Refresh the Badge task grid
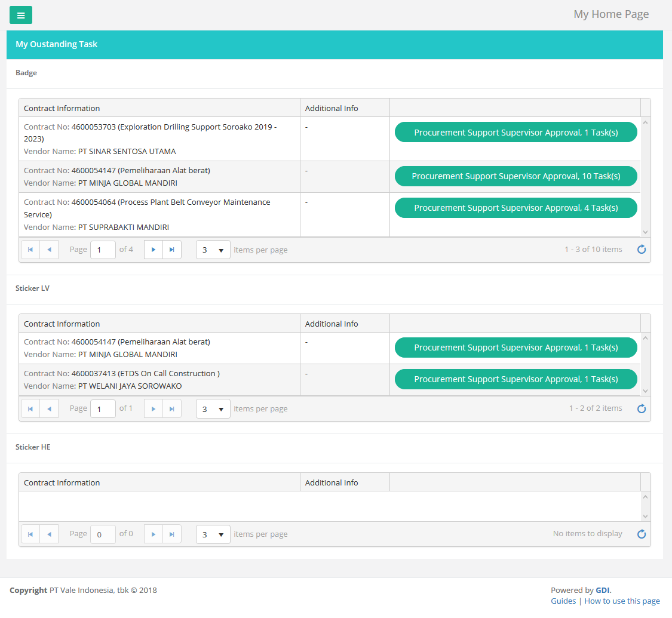Viewport: 672px width, 618px height. click(642, 250)
